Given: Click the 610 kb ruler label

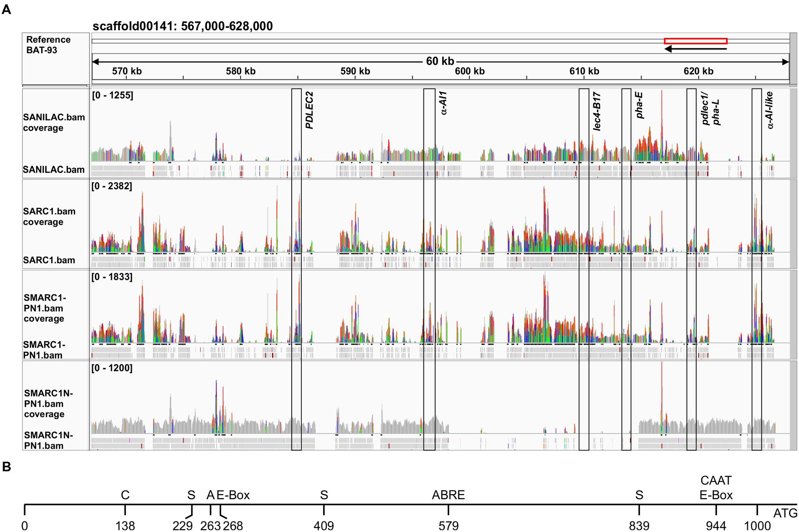Looking at the screenshot, I should (x=584, y=71).
